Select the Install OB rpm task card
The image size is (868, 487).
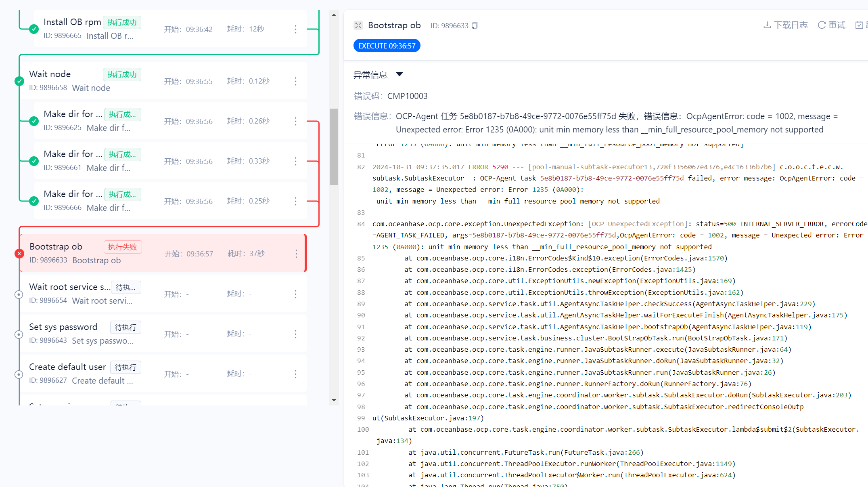coord(170,29)
